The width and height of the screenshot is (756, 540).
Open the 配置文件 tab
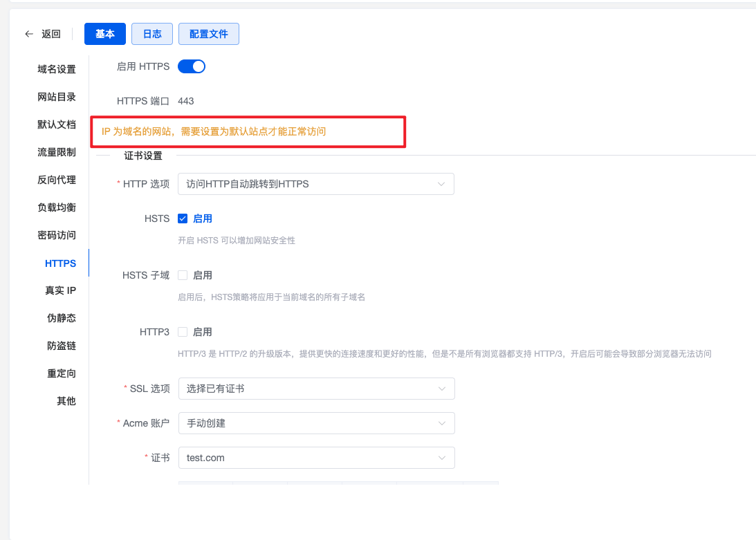[209, 34]
